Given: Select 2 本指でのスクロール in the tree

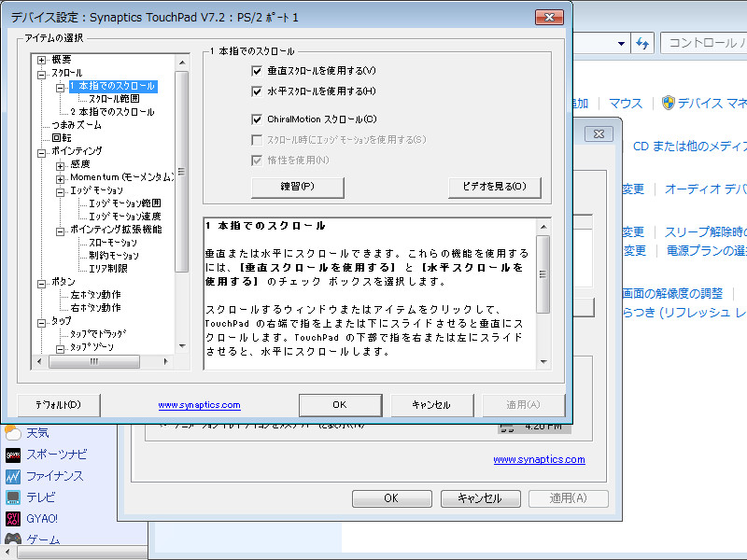Looking at the screenshot, I should [112, 112].
